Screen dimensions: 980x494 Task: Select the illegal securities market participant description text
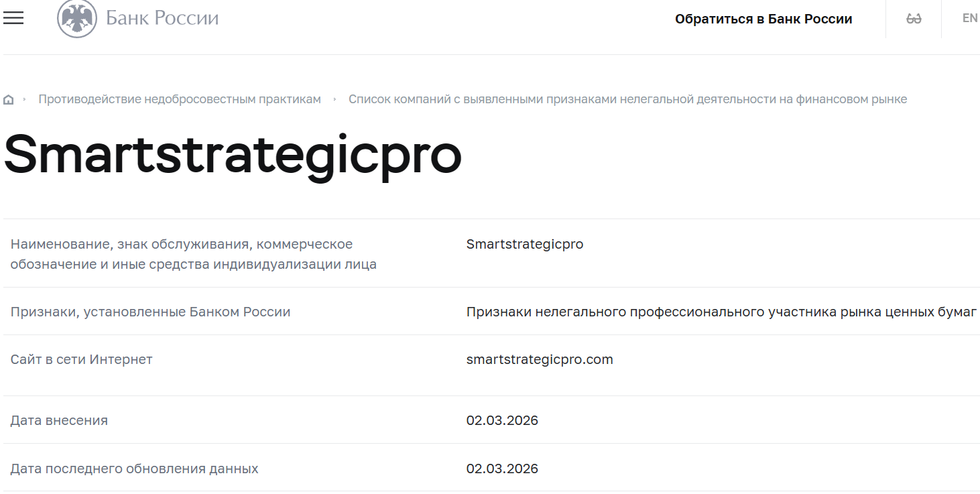coord(722,312)
